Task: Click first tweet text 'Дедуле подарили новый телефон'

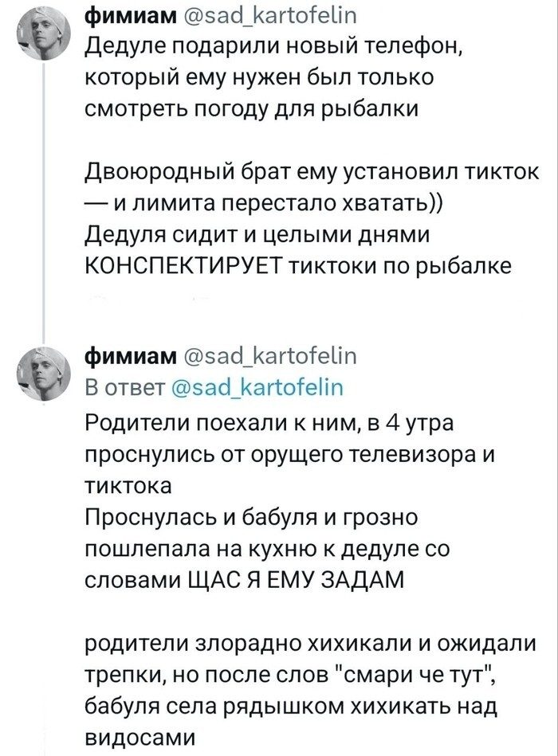Action: pyautogui.click(x=274, y=49)
